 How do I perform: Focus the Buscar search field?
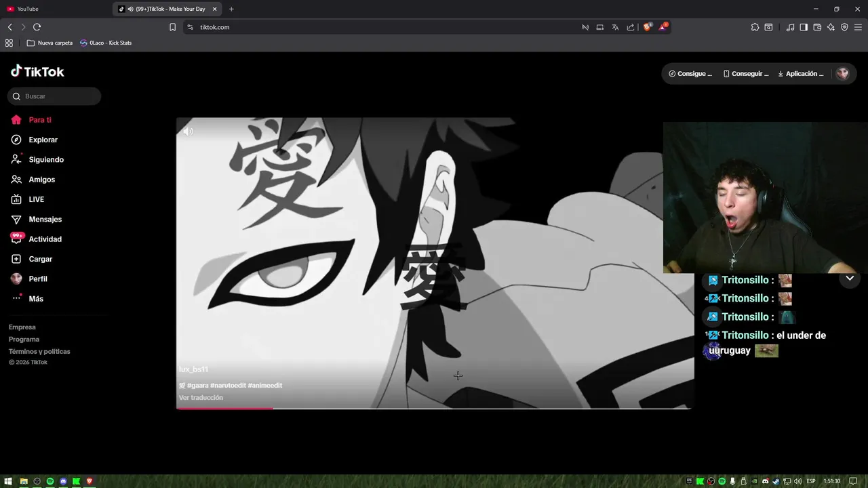point(54,96)
